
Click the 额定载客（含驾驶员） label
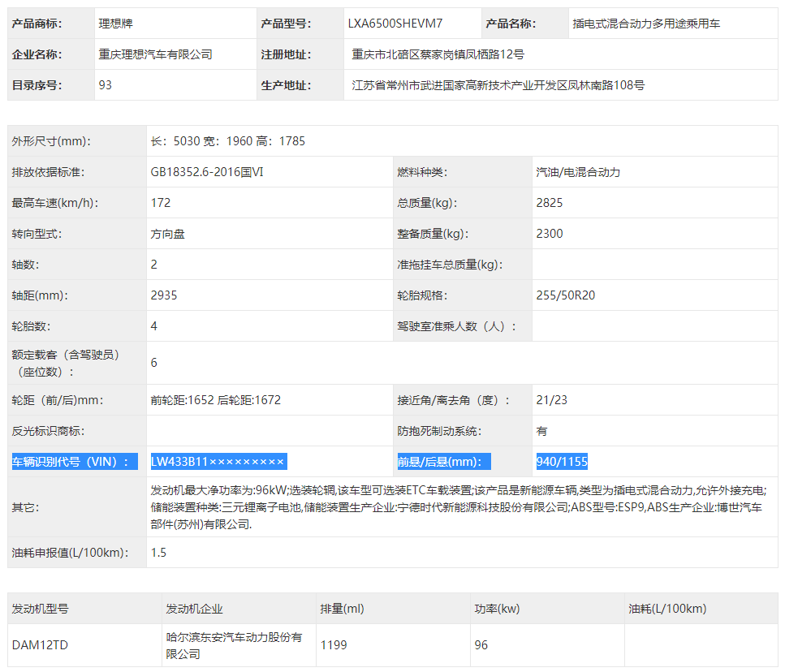pyautogui.click(x=66, y=363)
